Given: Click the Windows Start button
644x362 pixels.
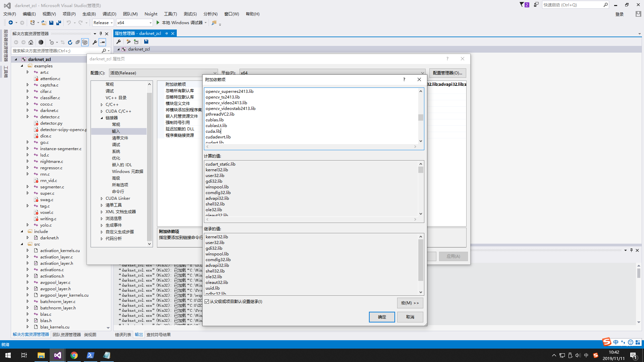Looking at the screenshot, I should [x=8, y=355].
